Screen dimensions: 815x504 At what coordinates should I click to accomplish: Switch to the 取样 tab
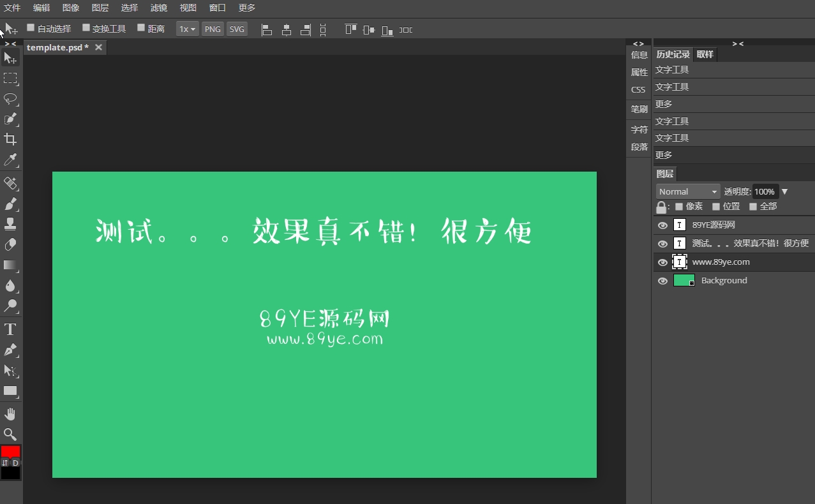tap(705, 54)
